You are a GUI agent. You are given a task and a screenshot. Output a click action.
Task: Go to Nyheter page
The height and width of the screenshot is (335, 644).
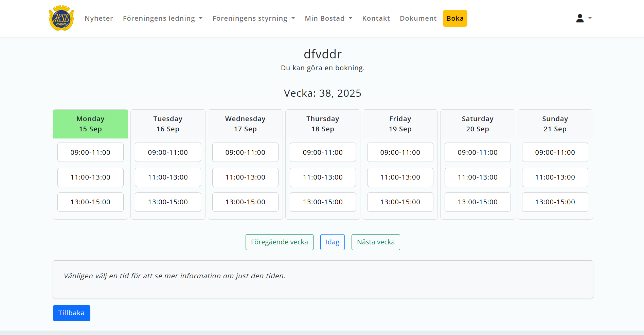point(99,18)
